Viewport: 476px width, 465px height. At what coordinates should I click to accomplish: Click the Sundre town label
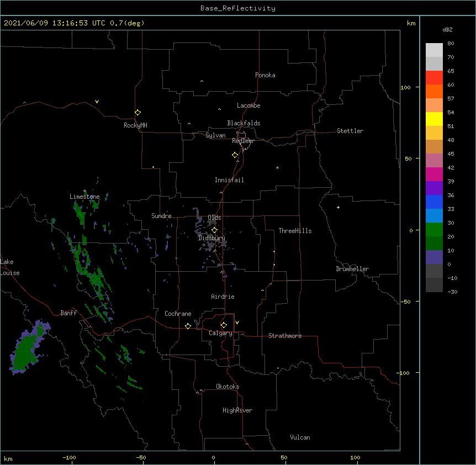coord(161,216)
